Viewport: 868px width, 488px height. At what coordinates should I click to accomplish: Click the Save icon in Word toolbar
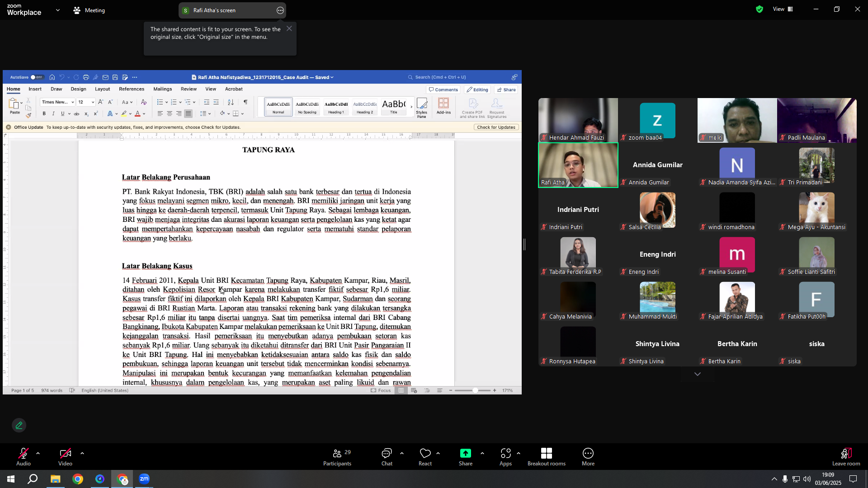pos(115,77)
